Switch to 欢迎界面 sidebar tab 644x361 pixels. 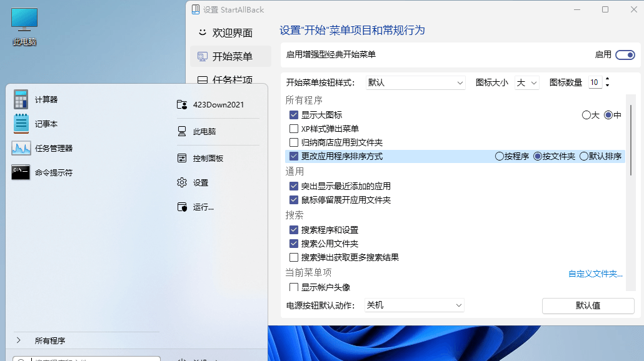[x=231, y=32]
